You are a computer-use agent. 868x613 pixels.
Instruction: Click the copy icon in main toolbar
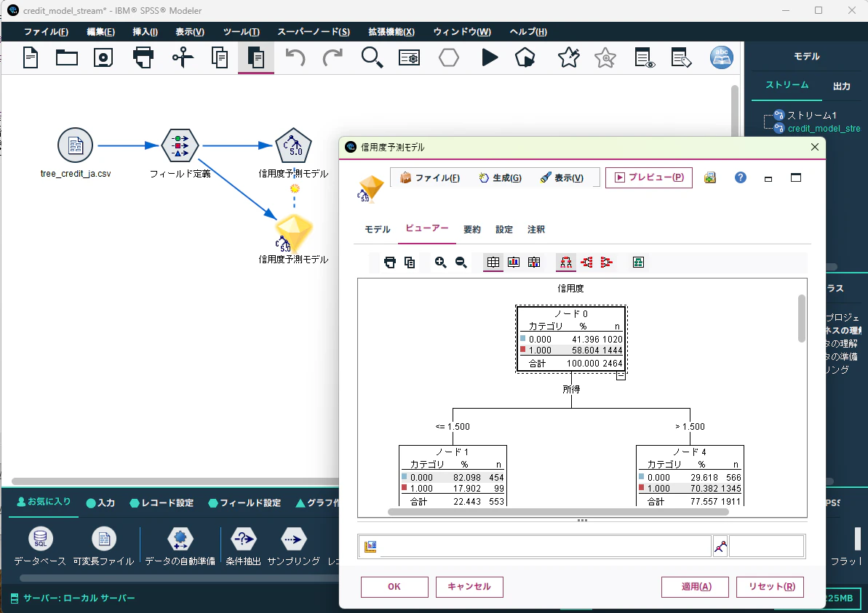tap(220, 57)
